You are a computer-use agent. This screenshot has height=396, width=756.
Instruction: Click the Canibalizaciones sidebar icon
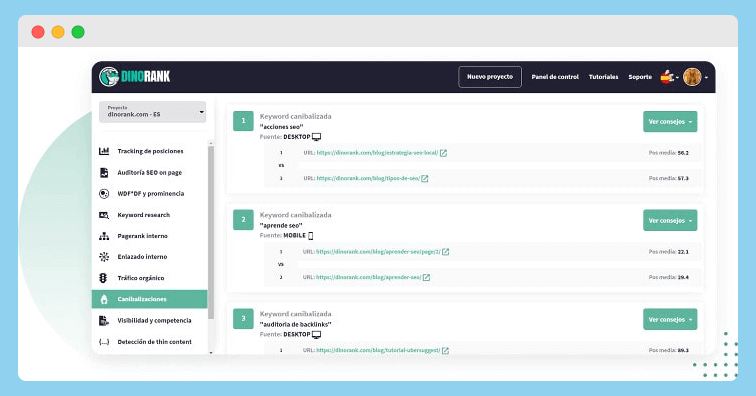pos(104,299)
